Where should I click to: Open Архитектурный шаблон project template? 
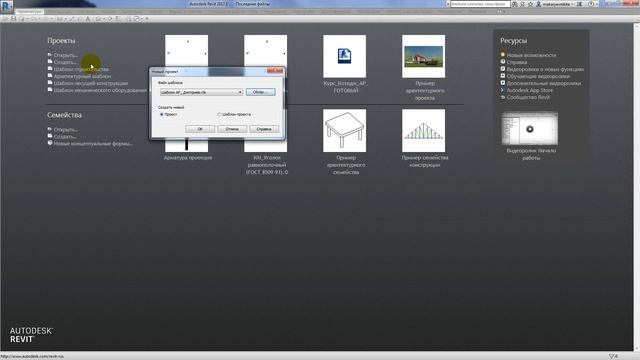[x=82, y=76]
